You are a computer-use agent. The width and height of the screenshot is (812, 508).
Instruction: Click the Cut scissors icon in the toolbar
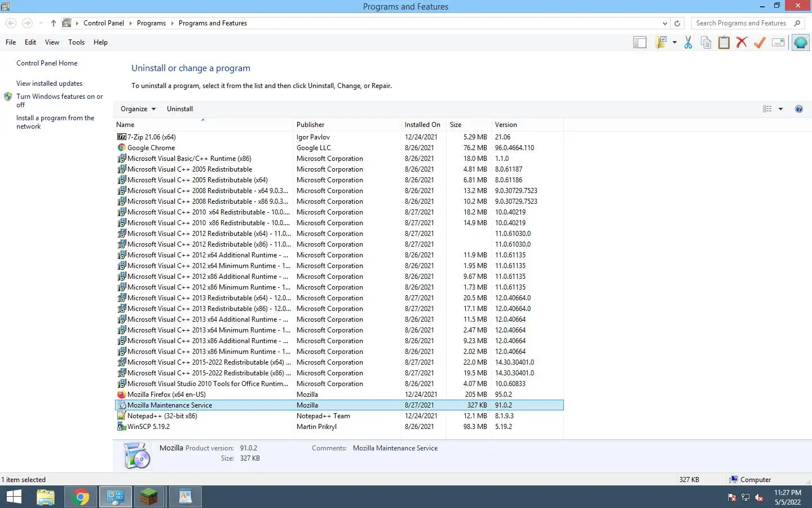[688, 42]
